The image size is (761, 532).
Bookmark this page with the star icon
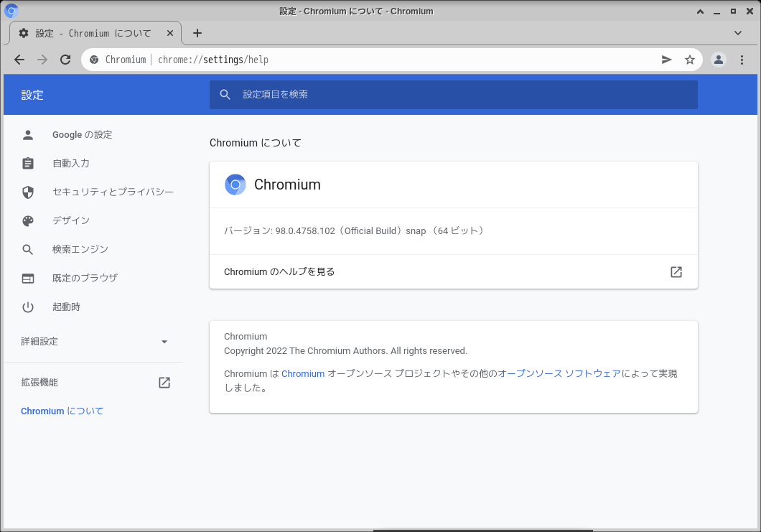click(690, 60)
